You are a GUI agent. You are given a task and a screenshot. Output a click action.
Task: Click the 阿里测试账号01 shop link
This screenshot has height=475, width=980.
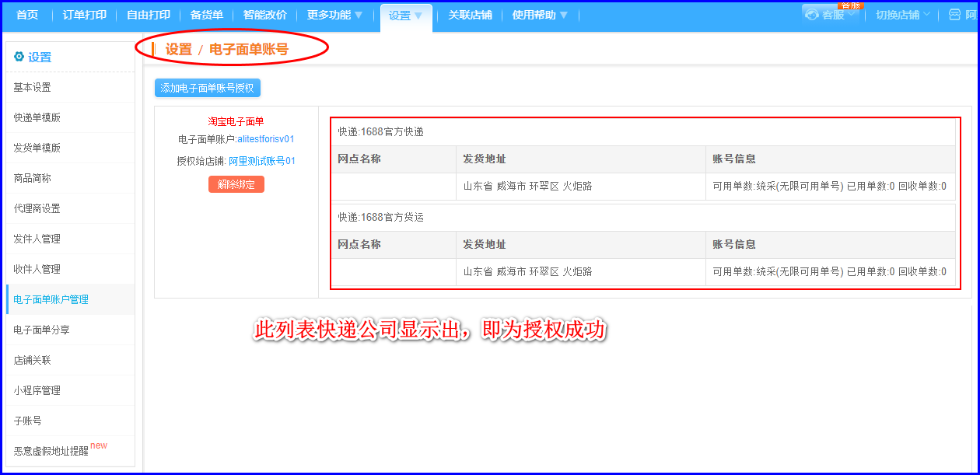click(262, 161)
